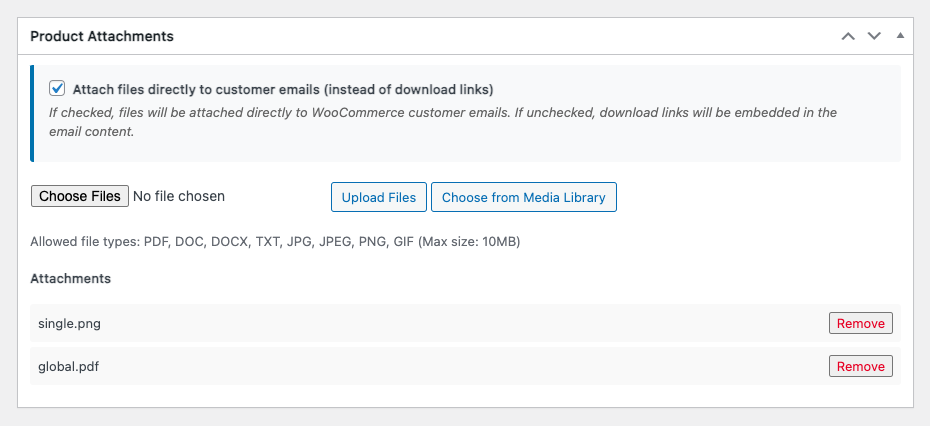Click the blue accent bar of the notice
The height and width of the screenshot is (426, 930).
coord(33,113)
